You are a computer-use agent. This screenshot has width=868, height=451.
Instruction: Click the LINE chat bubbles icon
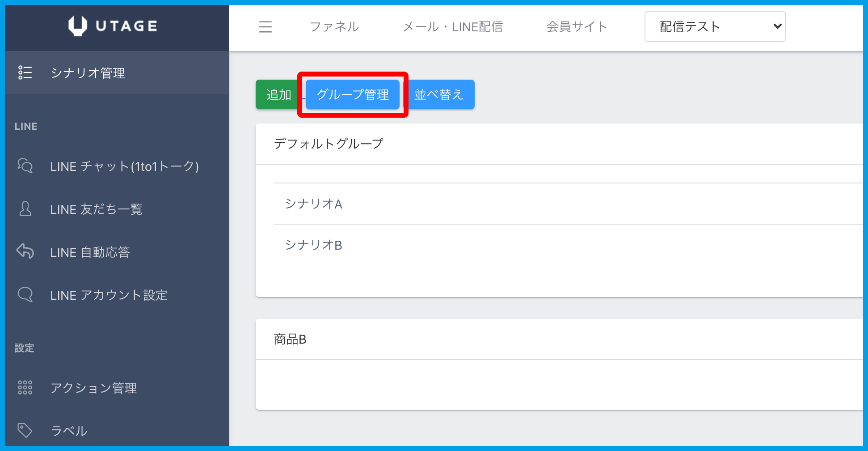pyautogui.click(x=25, y=166)
